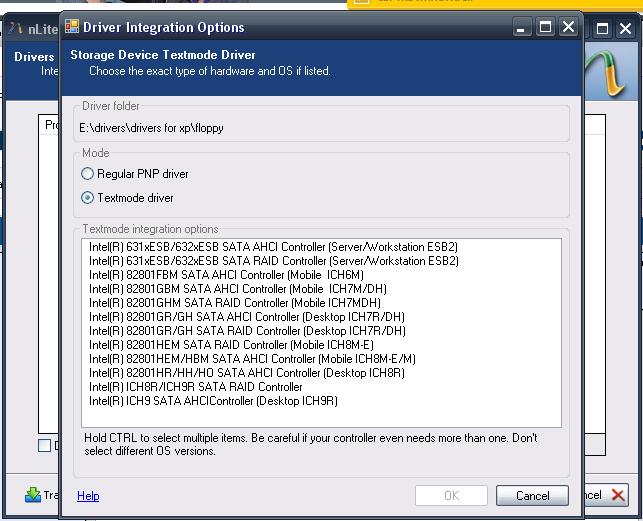
Task: Click the nLite window title icon
Action: click(x=16, y=28)
